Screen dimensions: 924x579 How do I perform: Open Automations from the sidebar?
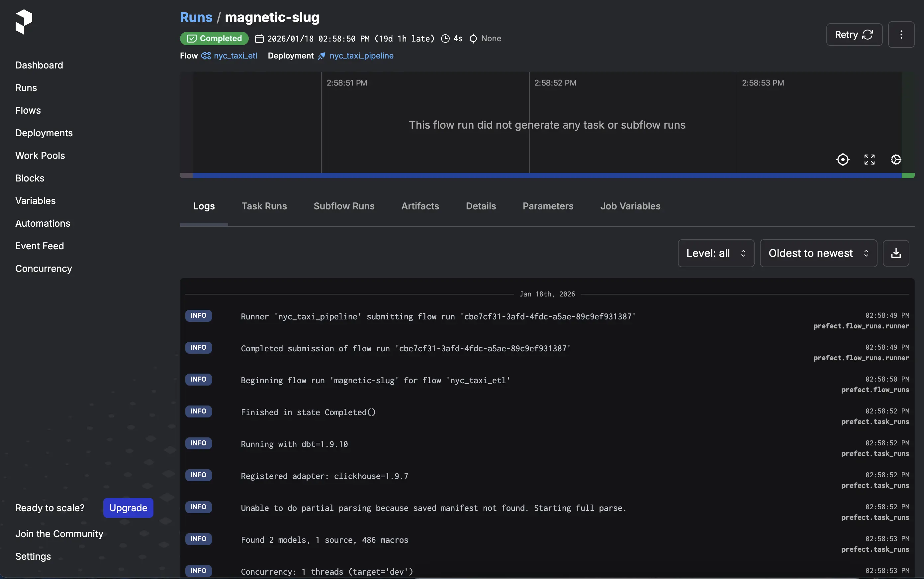43,223
